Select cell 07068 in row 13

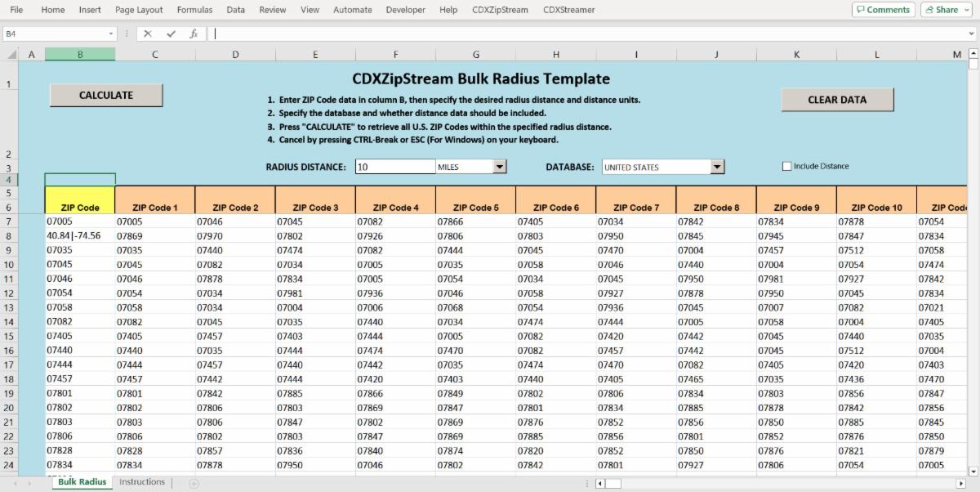pyautogui.click(x=475, y=307)
